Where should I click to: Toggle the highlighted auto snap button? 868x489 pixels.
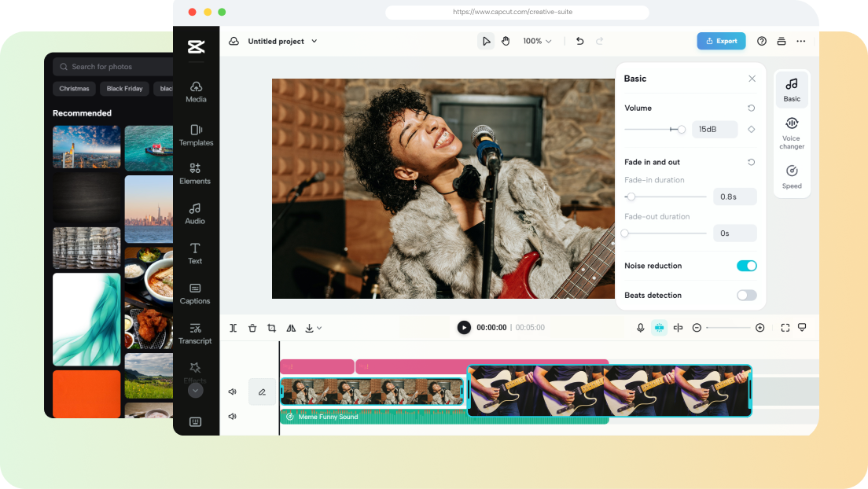click(660, 327)
